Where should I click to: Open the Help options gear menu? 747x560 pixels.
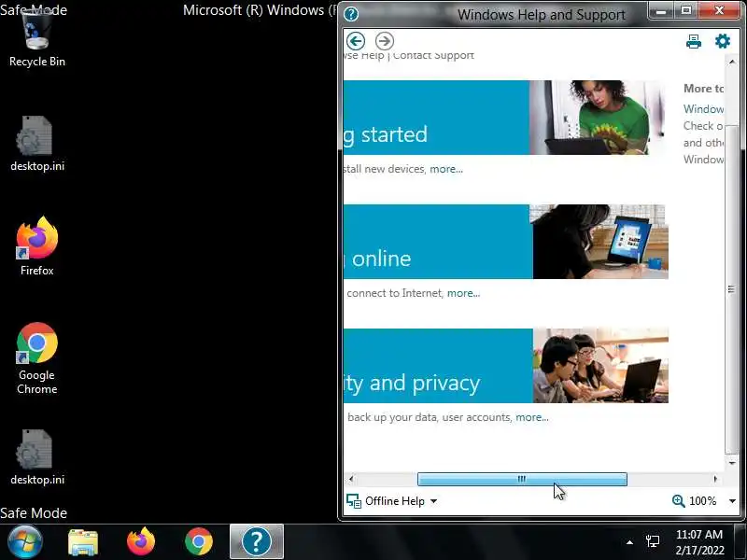[723, 41]
